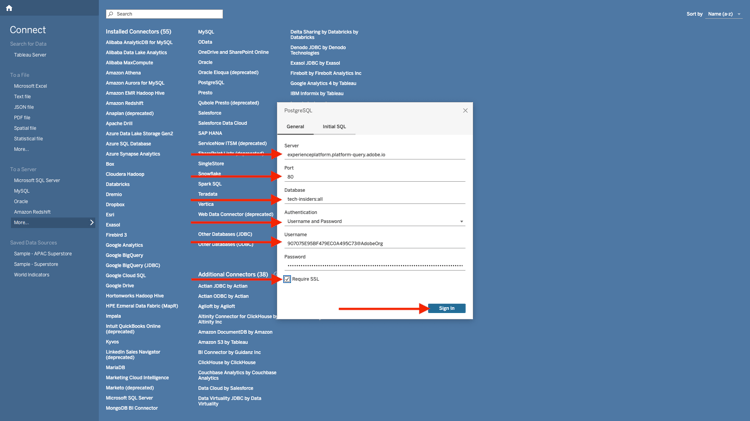This screenshot has height=421, width=750.
Task: Select PDF file connection
Action: pyautogui.click(x=22, y=118)
